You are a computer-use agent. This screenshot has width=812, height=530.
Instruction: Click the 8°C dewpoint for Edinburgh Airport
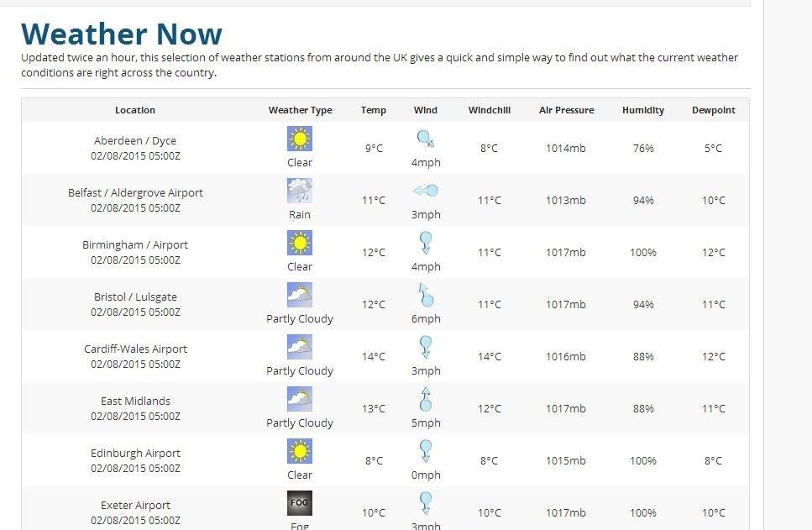coord(713,460)
